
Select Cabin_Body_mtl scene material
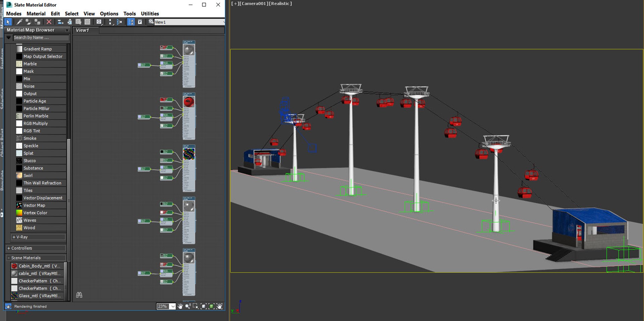pyautogui.click(x=37, y=266)
